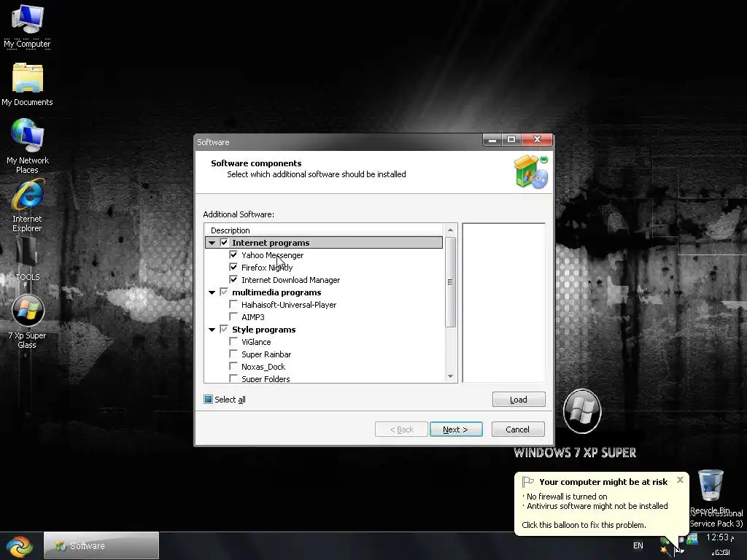
Task: Open the TOOLS desktop icon
Action: (27, 260)
